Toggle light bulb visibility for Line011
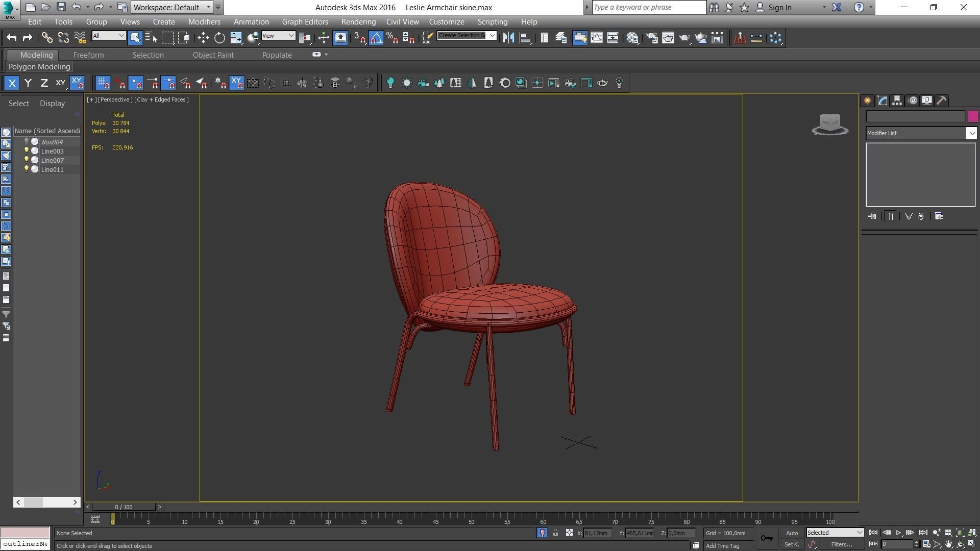Image resolution: width=980 pixels, height=551 pixels. click(27, 169)
